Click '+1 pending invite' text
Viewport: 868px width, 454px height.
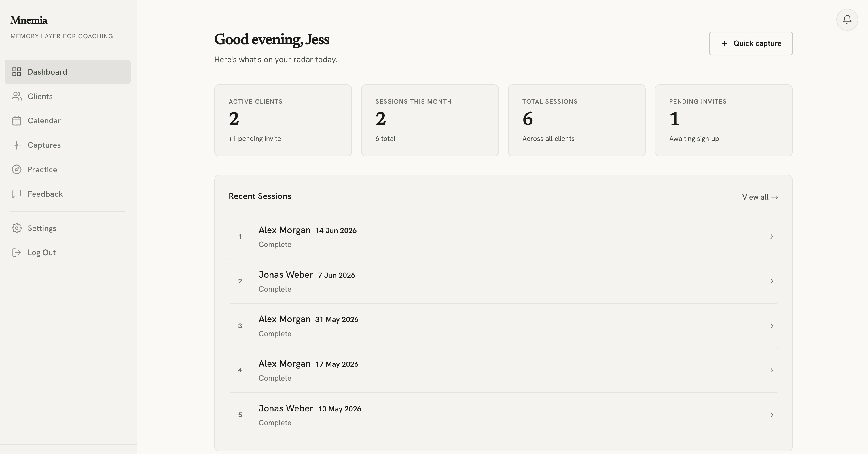(254, 139)
